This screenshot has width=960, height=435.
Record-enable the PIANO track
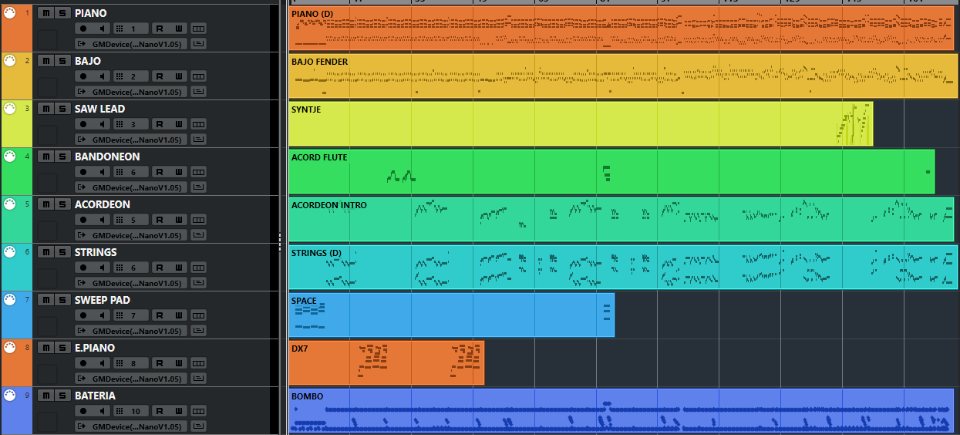click(83, 28)
